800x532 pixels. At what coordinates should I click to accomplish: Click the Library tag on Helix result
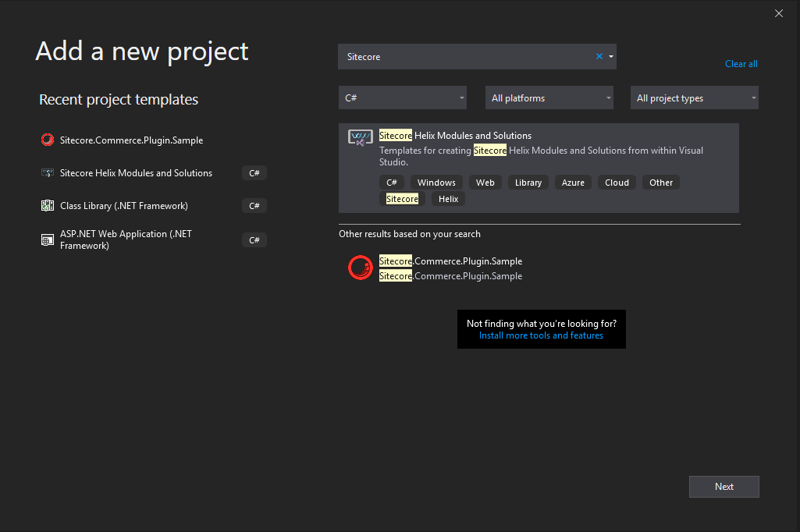click(528, 182)
